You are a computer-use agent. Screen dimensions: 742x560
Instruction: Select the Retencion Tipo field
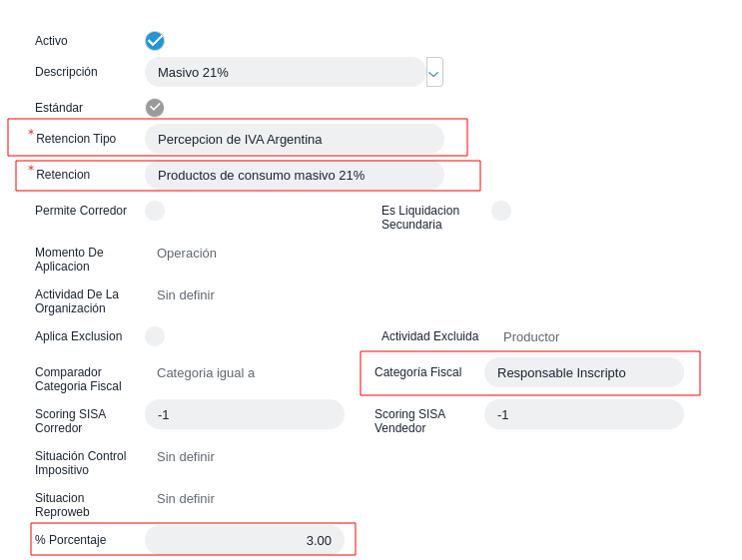(x=295, y=139)
